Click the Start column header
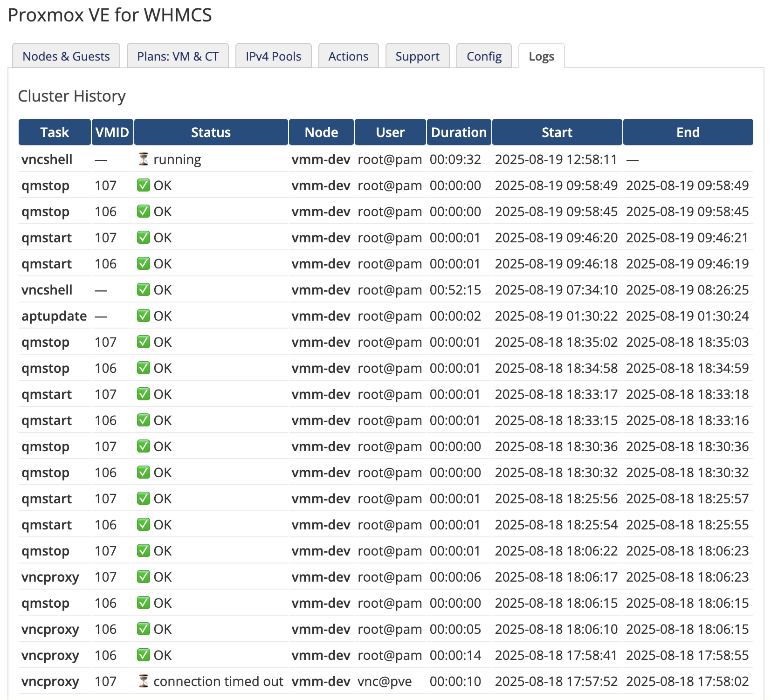Image resolution: width=771 pixels, height=700 pixels. tap(557, 132)
